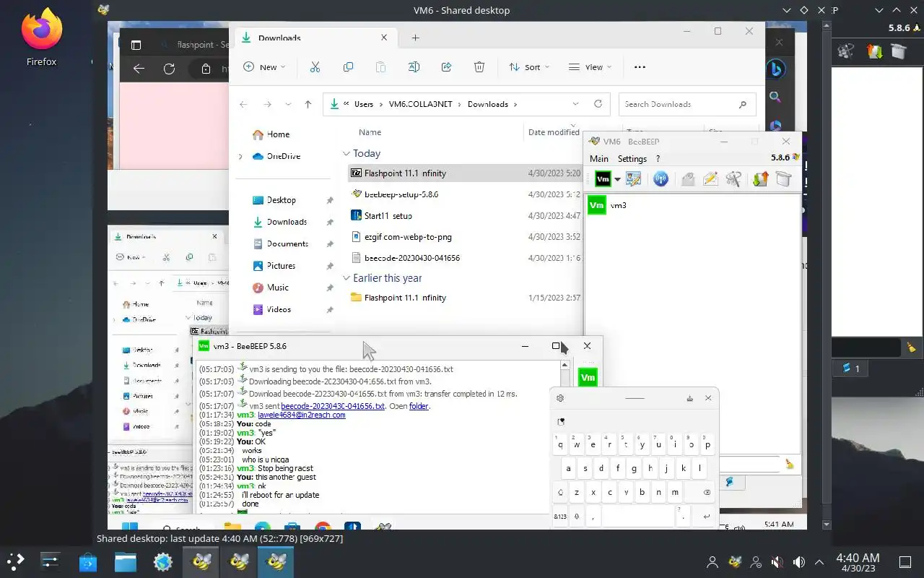This screenshot has height=578, width=924.
Task: Select the Flashpoint browser tab
Action: [195, 45]
